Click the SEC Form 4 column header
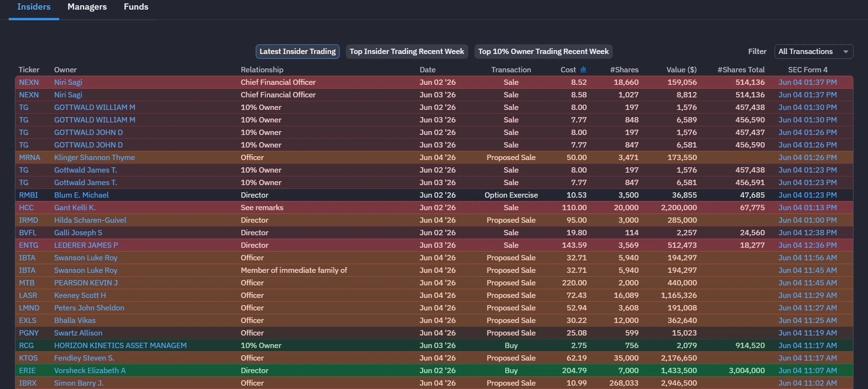Image resolution: width=868 pixels, height=389 pixels. [x=808, y=70]
